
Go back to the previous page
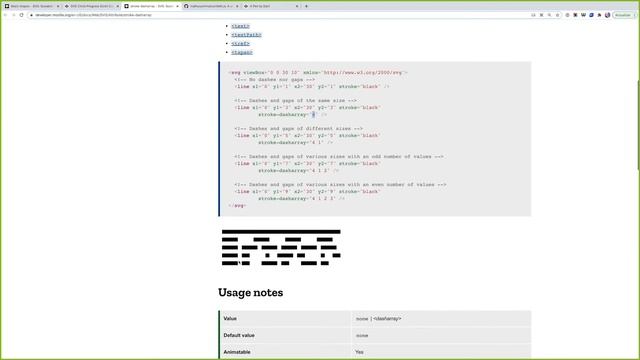tap(6, 15)
